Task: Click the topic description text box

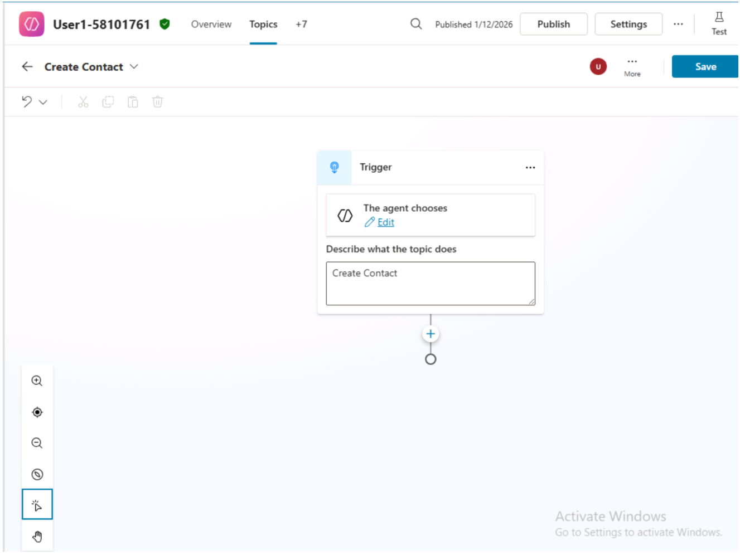Action: point(430,284)
